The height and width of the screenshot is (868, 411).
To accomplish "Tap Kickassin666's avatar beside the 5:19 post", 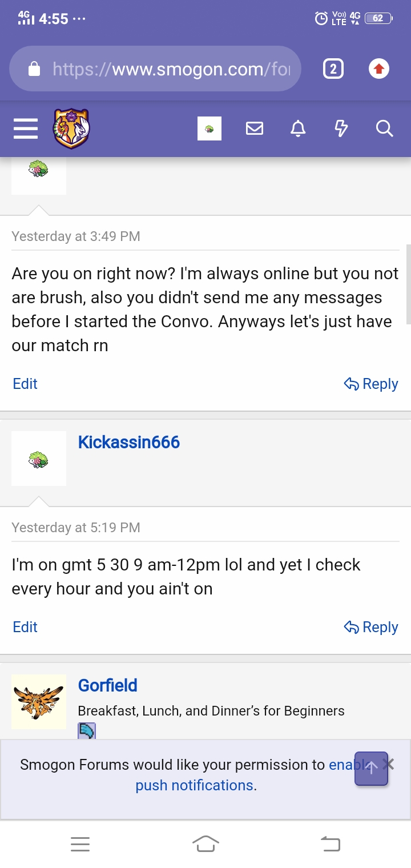I will (39, 459).
